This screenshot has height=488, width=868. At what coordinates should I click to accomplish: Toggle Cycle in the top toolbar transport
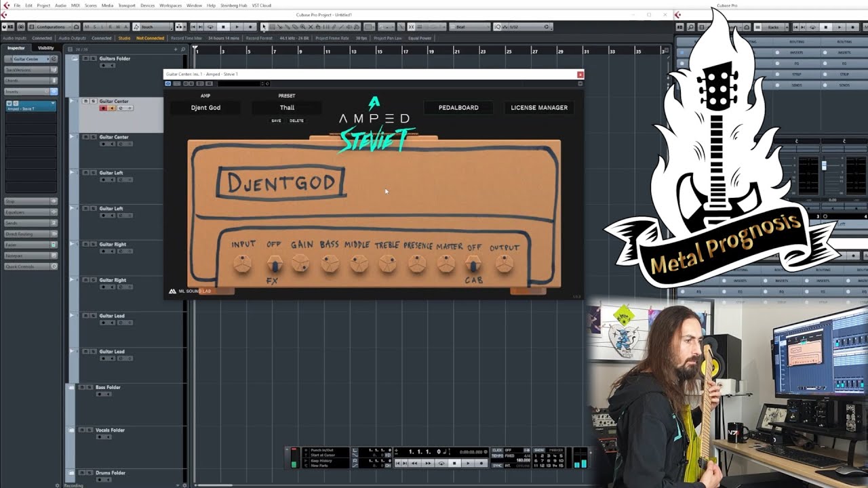click(210, 27)
